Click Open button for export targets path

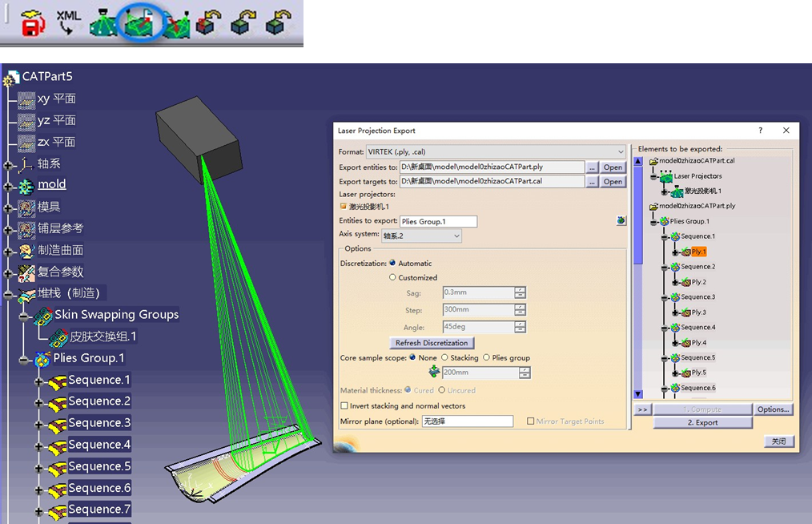point(613,181)
